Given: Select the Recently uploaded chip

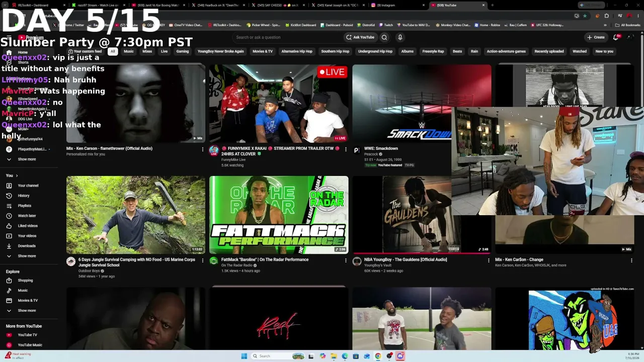Looking at the screenshot, I should click(549, 51).
